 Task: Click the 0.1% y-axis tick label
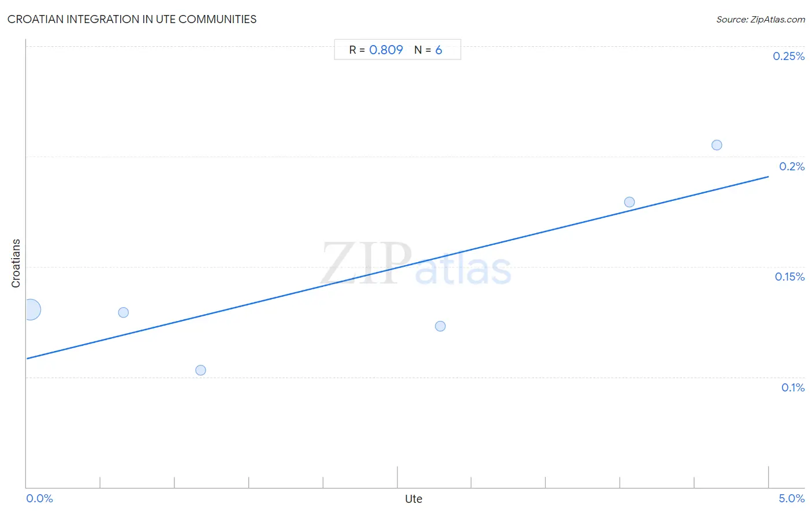(793, 387)
